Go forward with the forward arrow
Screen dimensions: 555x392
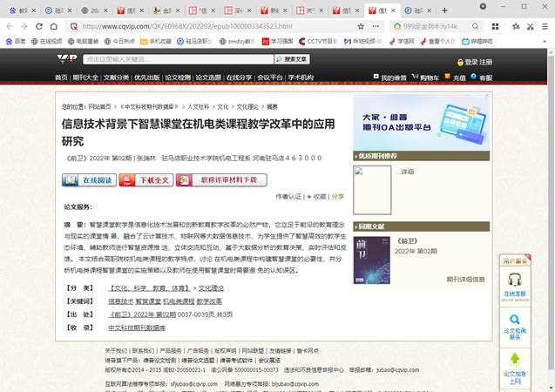click(24, 26)
